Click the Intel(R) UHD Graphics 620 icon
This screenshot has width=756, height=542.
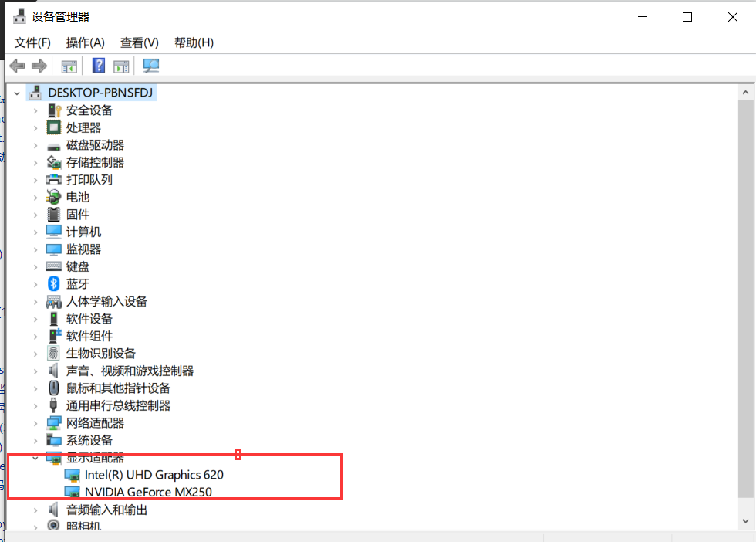[73, 476]
